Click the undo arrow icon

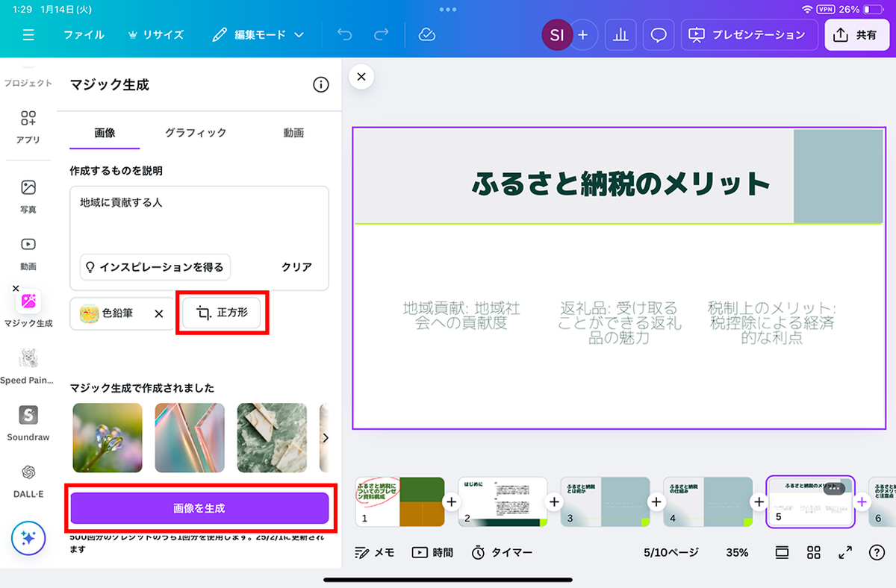pyautogui.click(x=344, y=35)
